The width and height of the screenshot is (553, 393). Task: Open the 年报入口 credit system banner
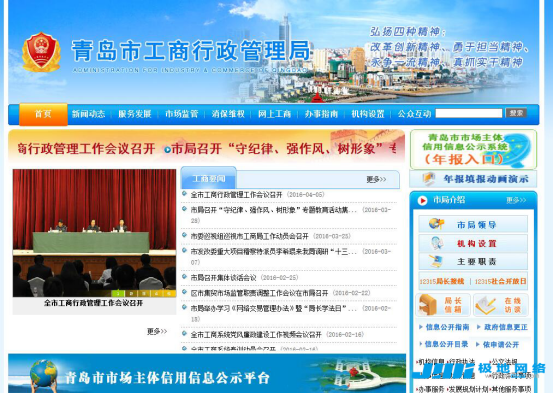(x=473, y=149)
